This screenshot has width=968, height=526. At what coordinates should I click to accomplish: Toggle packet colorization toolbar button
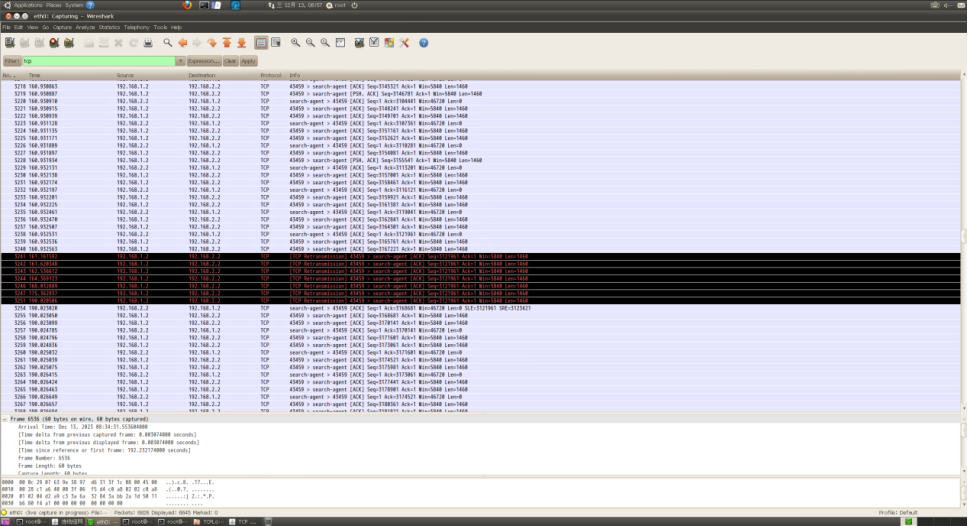[x=262, y=43]
